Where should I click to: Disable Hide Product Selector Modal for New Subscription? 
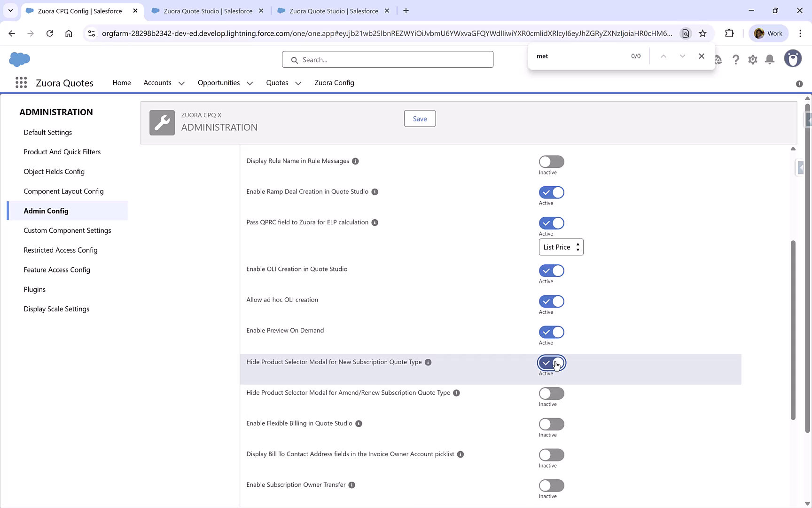(x=551, y=363)
